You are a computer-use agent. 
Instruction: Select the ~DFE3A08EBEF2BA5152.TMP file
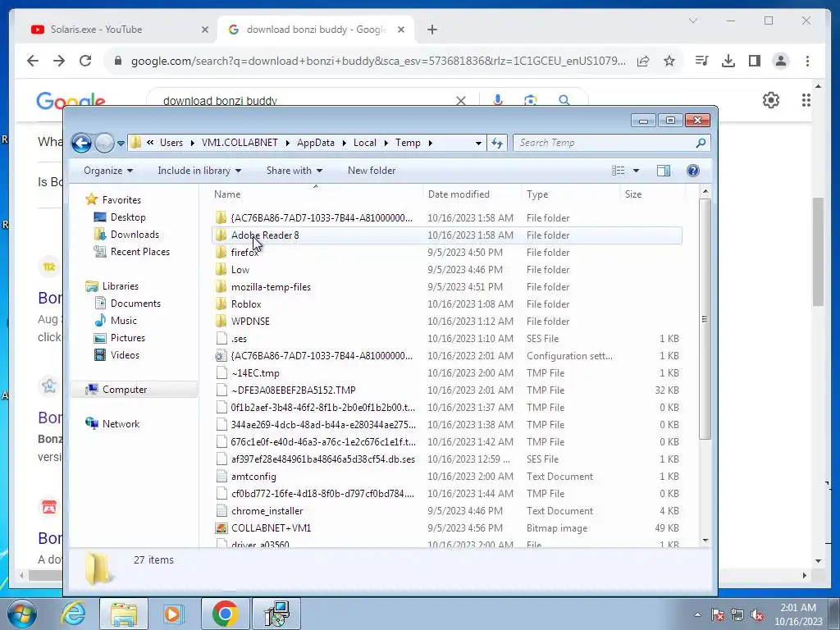pyautogui.click(x=447, y=390)
